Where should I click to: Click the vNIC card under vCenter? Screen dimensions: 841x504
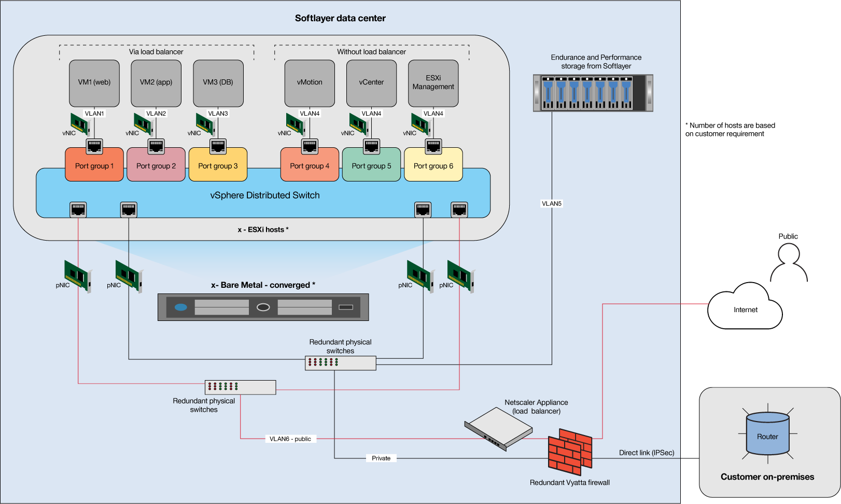[358, 124]
